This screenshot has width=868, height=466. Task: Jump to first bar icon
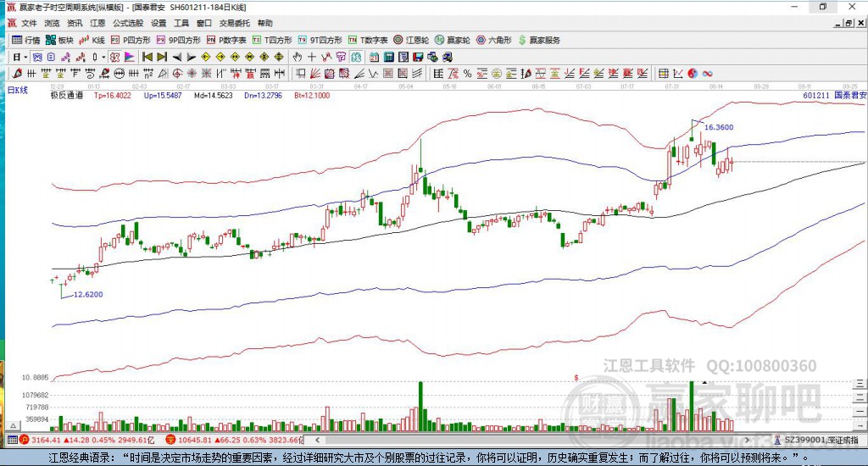[x=147, y=57]
